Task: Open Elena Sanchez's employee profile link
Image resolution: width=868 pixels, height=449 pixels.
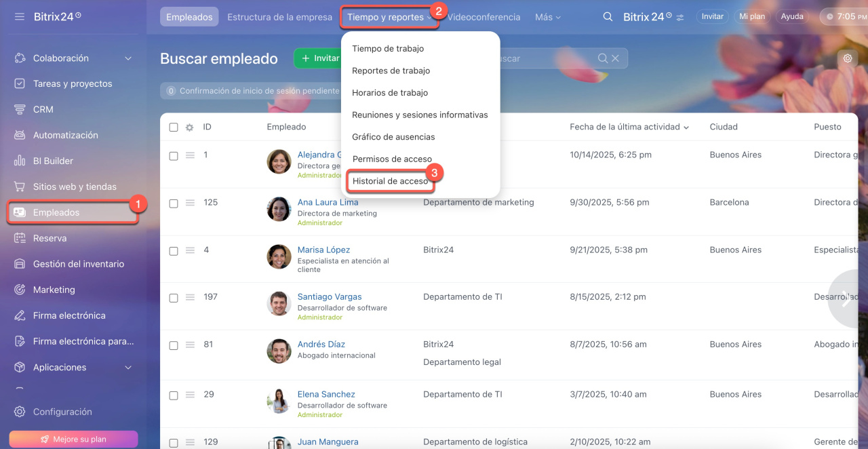Action: point(326,394)
